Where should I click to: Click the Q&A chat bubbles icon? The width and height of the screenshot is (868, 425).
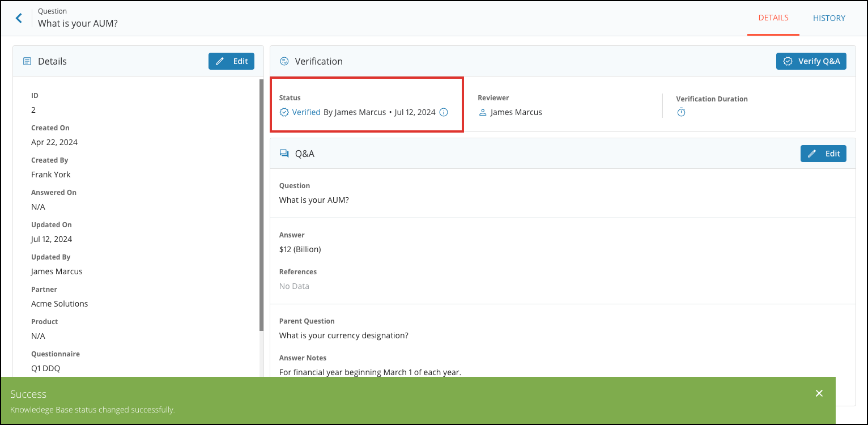[x=284, y=154]
